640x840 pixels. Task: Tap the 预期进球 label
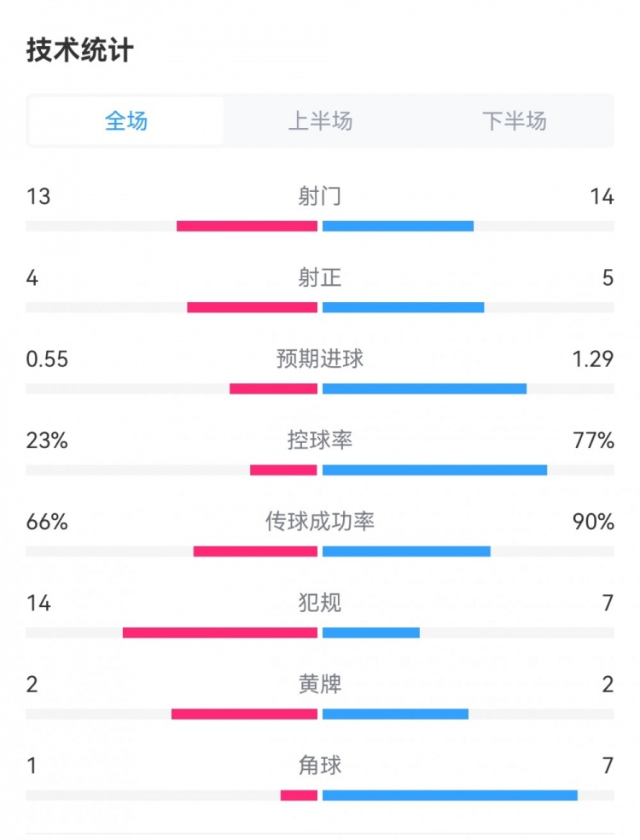click(x=320, y=359)
